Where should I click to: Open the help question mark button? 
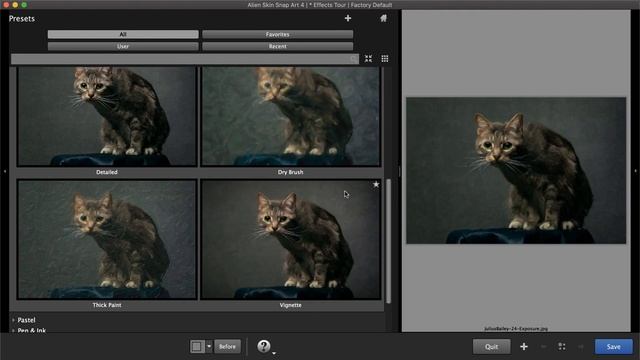(x=264, y=346)
